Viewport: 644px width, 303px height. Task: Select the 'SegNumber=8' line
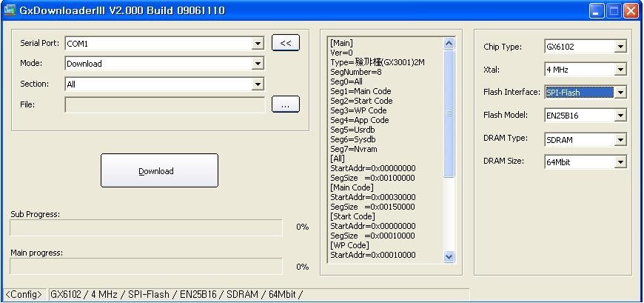pyautogui.click(x=355, y=72)
